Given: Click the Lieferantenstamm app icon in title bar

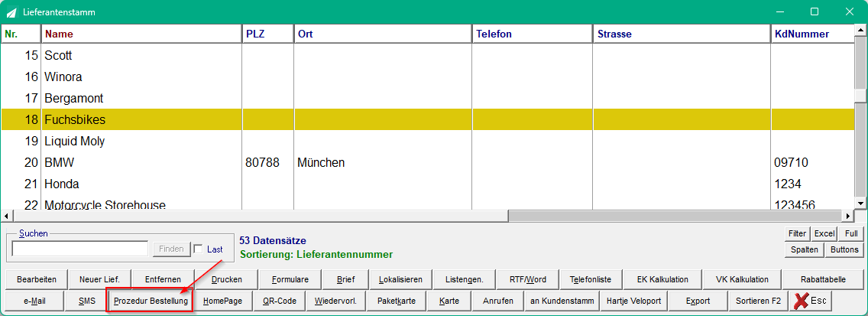Looking at the screenshot, I should [x=11, y=11].
